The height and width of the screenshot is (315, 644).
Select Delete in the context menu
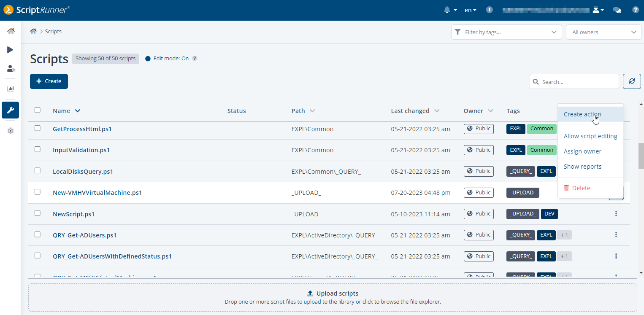click(581, 188)
